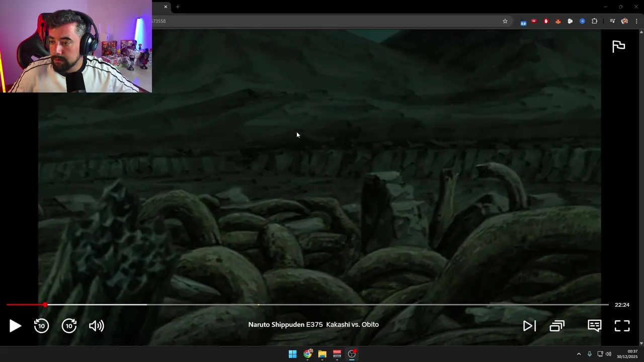The width and height of the screenshot is (644, 362).
Task: Report a problem with the flag icon
Action: [618, 46]
